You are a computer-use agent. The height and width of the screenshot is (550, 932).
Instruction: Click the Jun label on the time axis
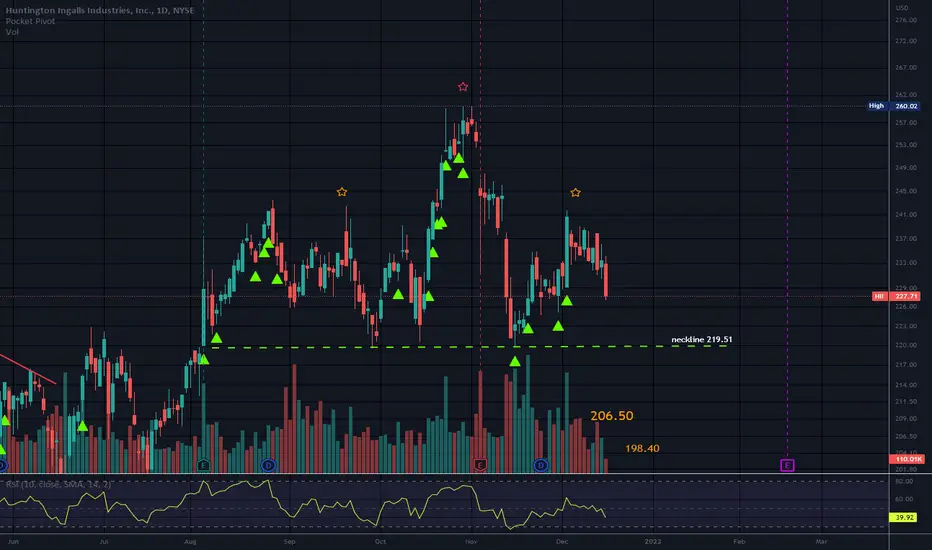pyautogui.click(x=13, y=542)
